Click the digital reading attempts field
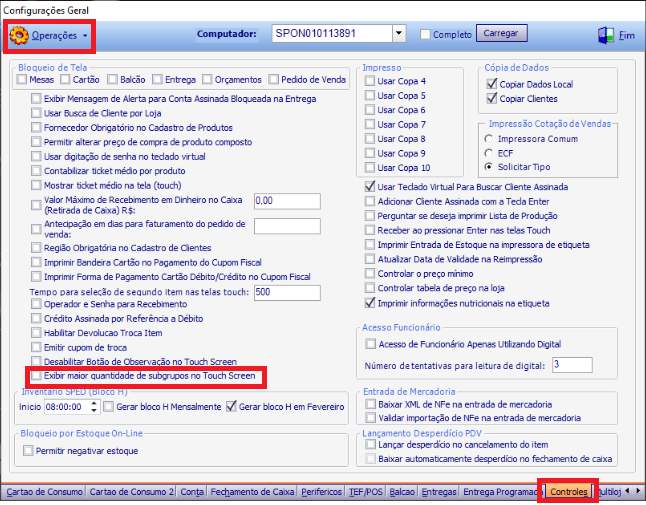 click(572, 365)
